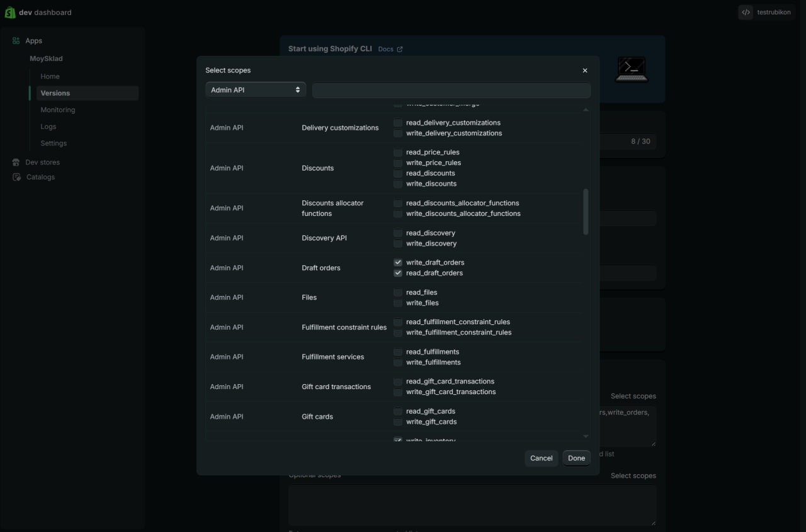Focus the scope search field
The width and height of the screenshot is (806, 532).
(x=451, y=90)
